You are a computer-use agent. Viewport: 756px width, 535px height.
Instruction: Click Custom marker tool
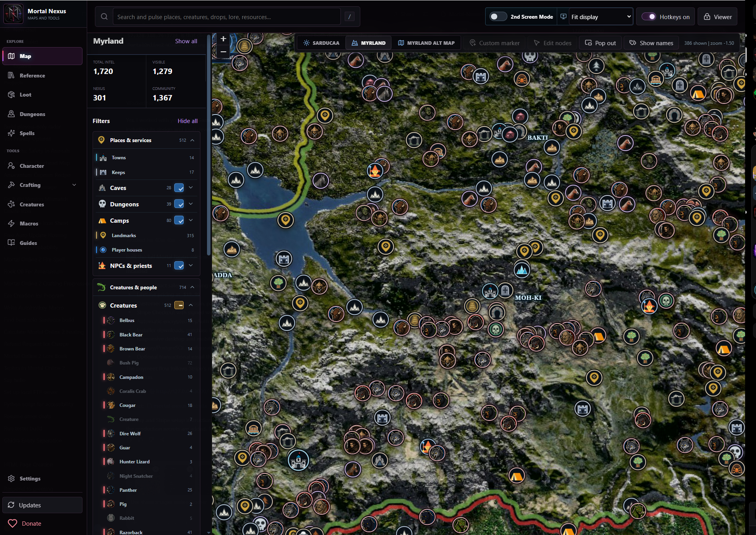[x=495, y=43]
